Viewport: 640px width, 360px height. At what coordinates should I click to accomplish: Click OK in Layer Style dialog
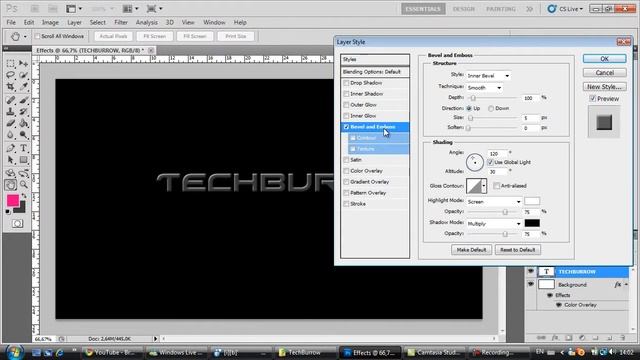pyautogui.click(x=604, y=59)
